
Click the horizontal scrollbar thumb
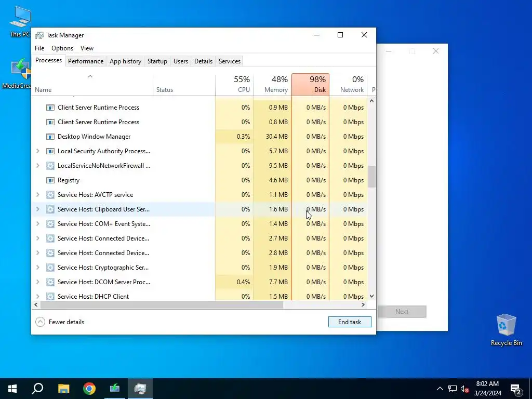(162, 304)
